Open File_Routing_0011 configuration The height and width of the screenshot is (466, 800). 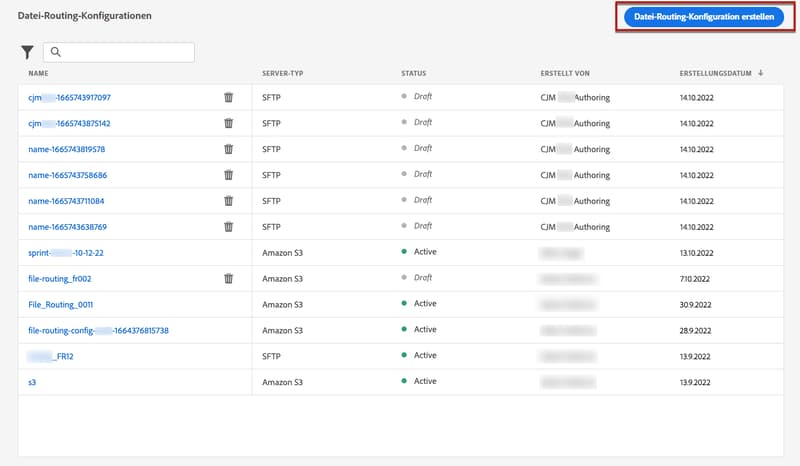pyautogui.click(x=61, y=305)
